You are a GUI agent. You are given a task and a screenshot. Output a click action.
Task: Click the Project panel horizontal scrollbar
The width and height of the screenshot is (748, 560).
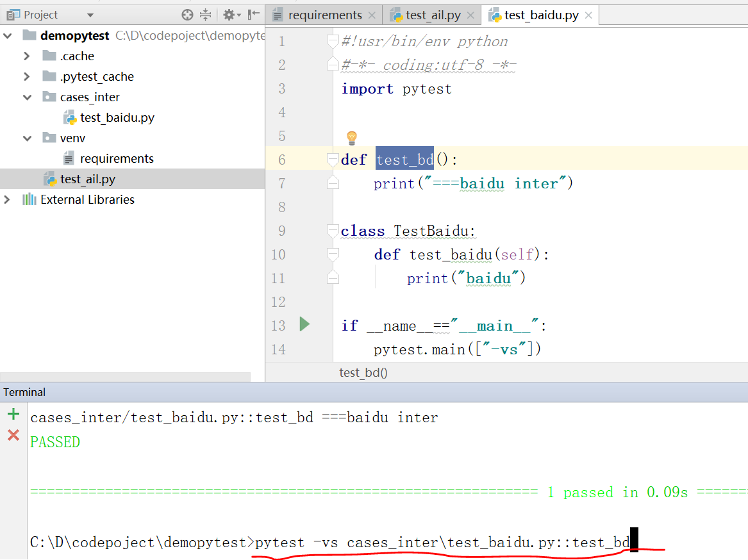tap(126, 377)
